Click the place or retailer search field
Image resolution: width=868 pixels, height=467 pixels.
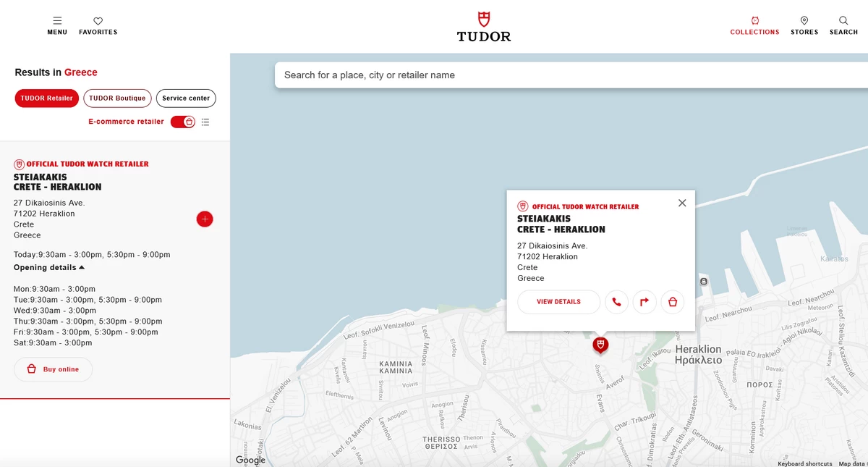[571, 75]
